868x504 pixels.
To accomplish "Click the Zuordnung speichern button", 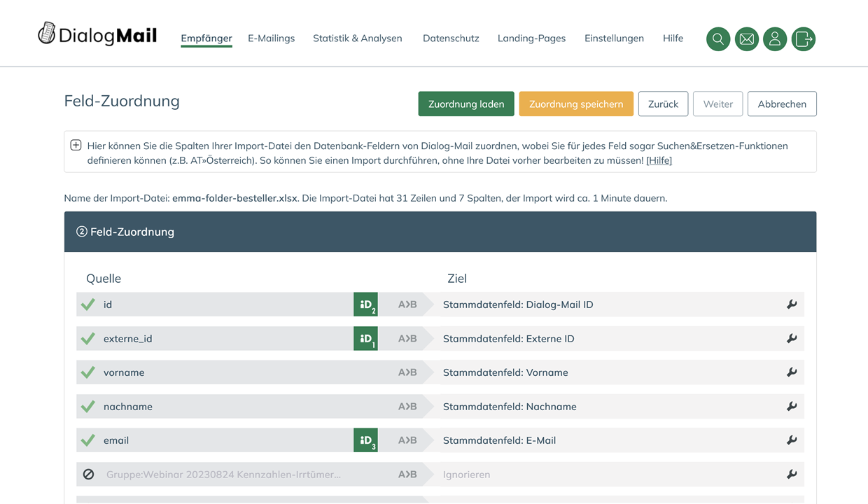I will pyautogui.click(x=576, y=104).
